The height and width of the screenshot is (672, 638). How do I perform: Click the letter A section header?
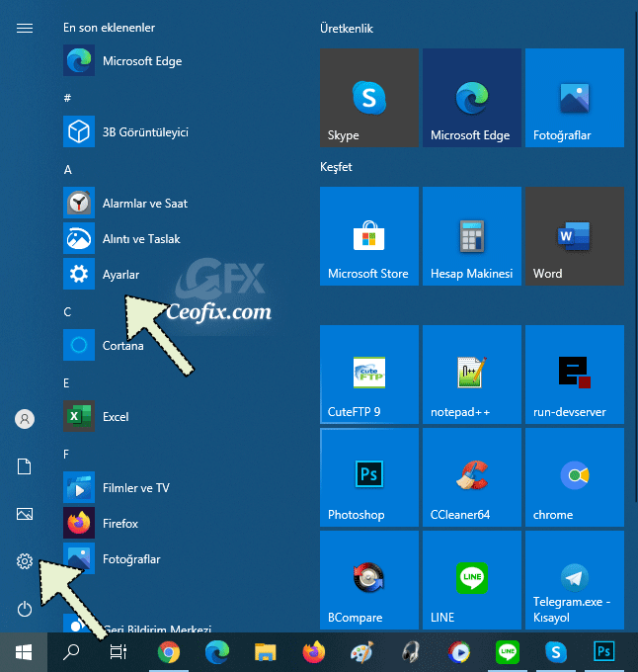point(68,170)
